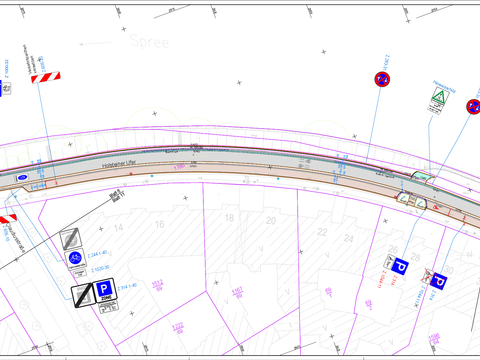Click the blue oval marking on the roadway
The height and width of the screenshot is (360, 480).
coord(22,177)
